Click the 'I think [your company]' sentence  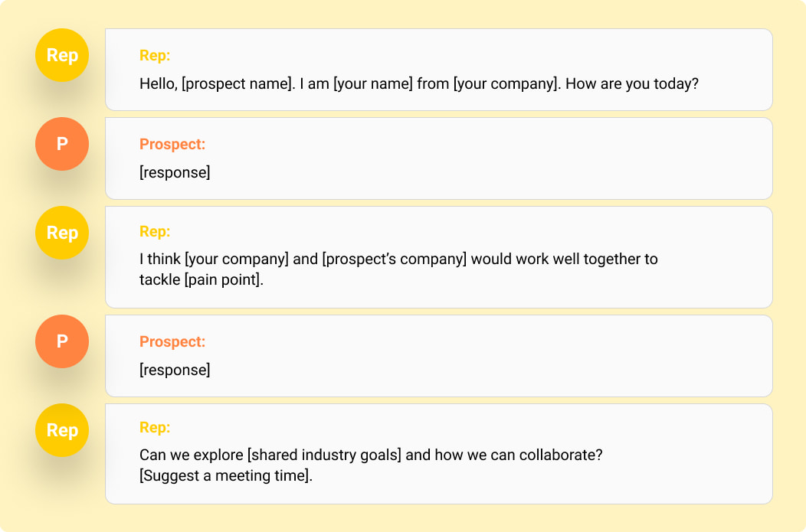tap(398, 259)
